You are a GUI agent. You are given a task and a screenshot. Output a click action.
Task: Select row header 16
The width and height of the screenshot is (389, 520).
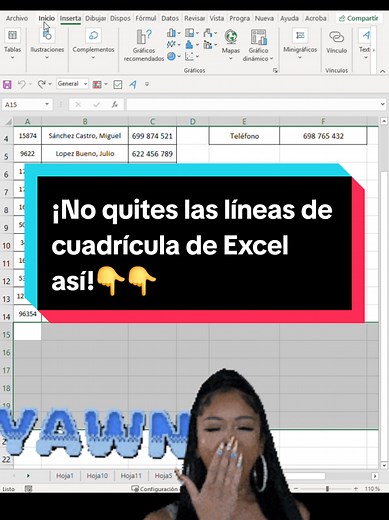(6, 352)
